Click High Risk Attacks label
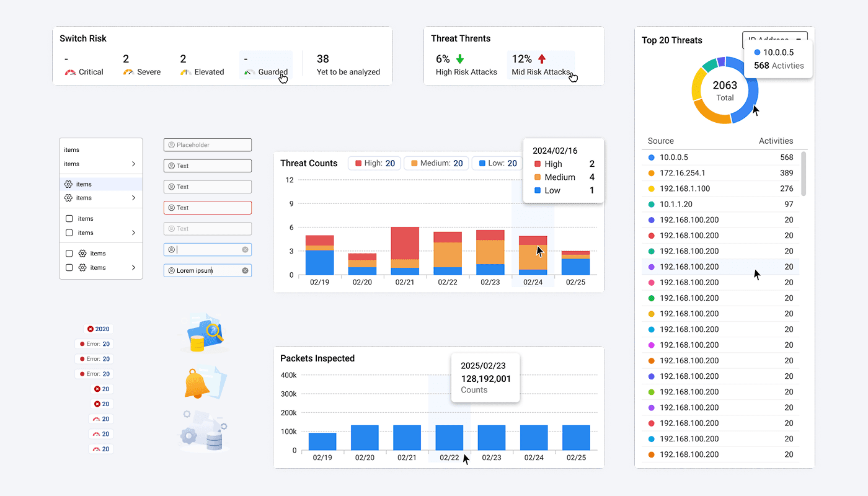 click(466, 72)
